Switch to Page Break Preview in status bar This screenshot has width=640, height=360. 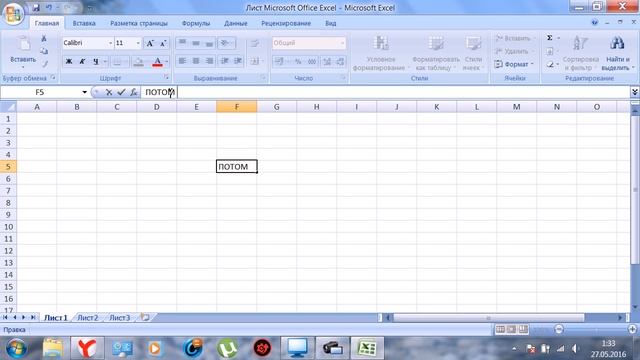point(523,329)
